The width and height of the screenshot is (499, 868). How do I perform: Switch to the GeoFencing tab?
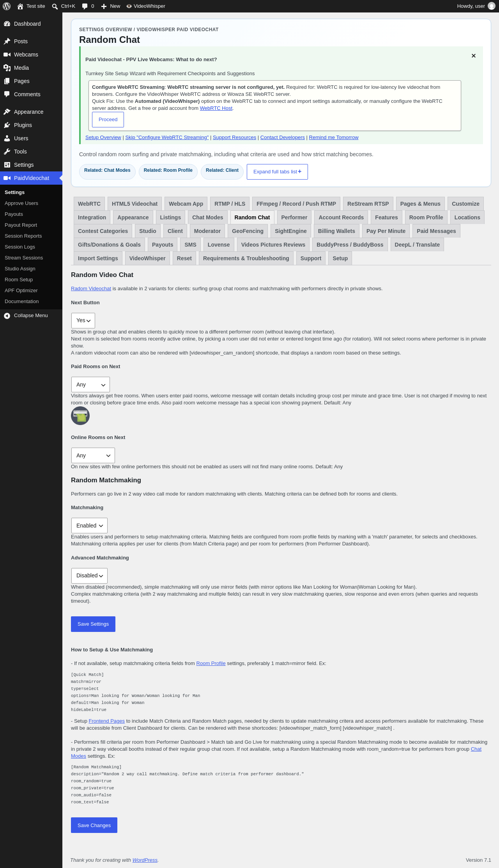[x=248, y=231]
